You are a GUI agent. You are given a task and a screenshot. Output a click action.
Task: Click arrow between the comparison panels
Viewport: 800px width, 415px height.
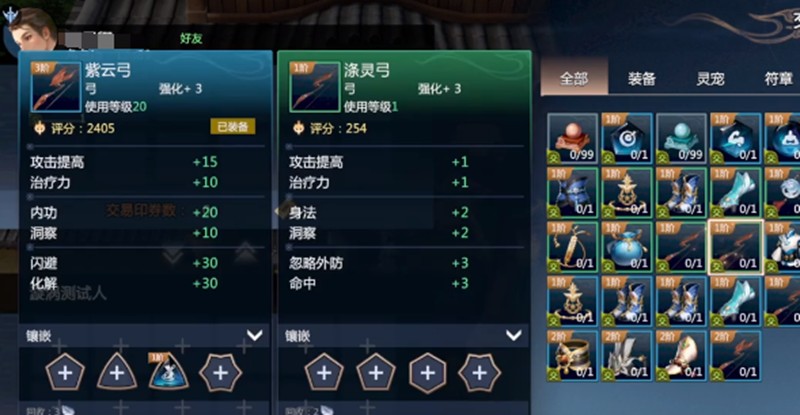276,211
